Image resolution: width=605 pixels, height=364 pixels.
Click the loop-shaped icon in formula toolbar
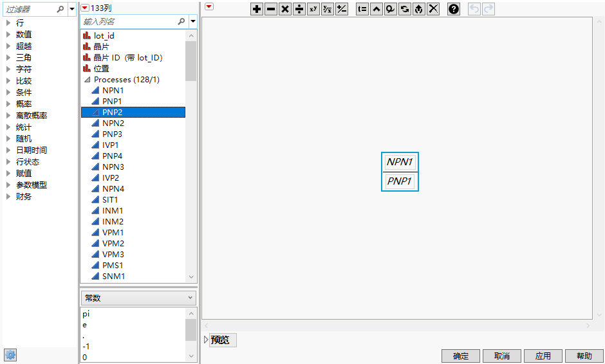pos(391,9)
